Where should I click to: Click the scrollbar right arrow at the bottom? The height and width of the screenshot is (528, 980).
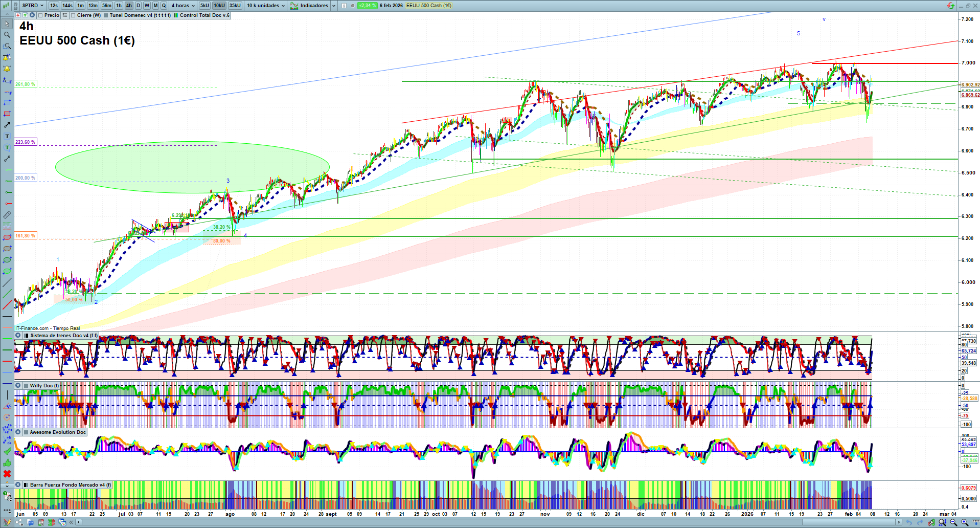tap(899, 522)
